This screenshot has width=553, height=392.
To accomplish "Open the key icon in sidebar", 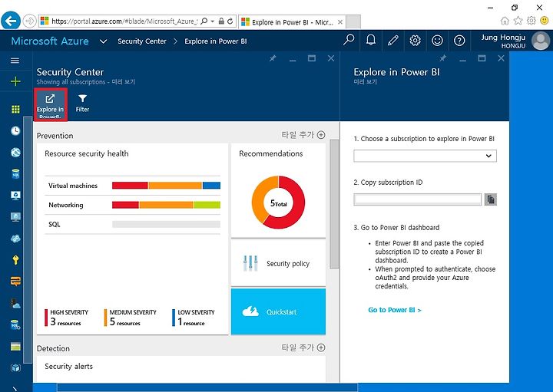I will tap(15, 260).
